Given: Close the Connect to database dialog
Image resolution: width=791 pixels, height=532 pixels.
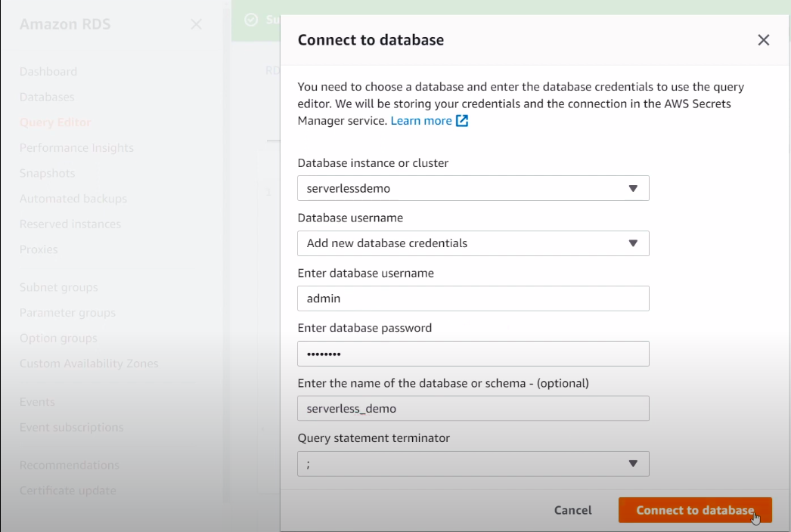Looking at the screenshot, I should [x=764, y=40].
